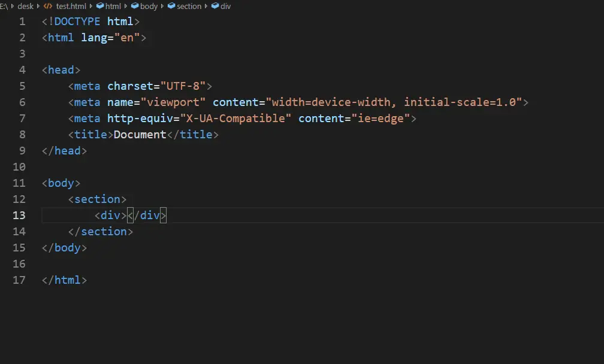
Task: Open the 'desk' folder breadcrumb
Action: (25, 6)
